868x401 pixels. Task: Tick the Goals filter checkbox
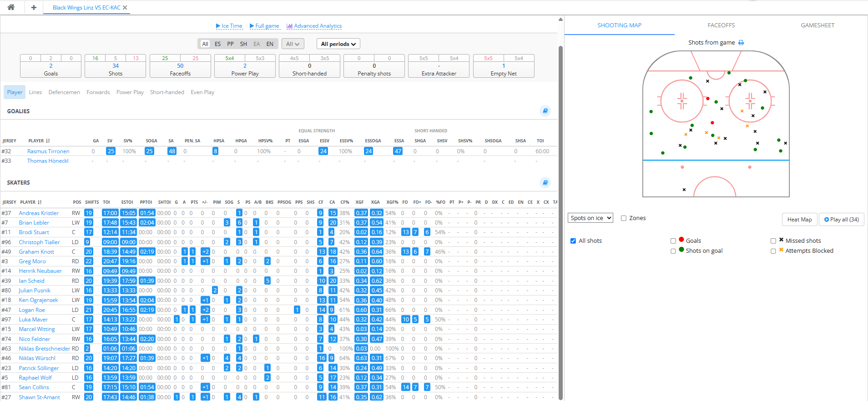tap(673, 241)
